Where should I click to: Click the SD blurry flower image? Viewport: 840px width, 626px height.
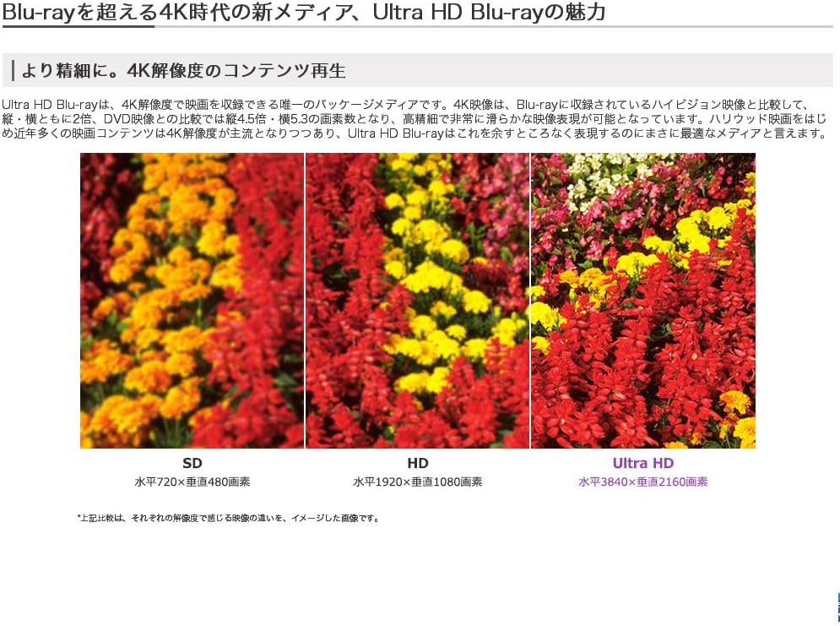point(192,301)
